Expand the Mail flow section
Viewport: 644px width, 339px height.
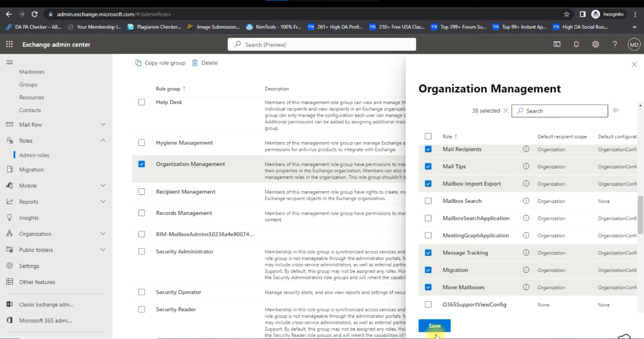click(x=103, y=125)
